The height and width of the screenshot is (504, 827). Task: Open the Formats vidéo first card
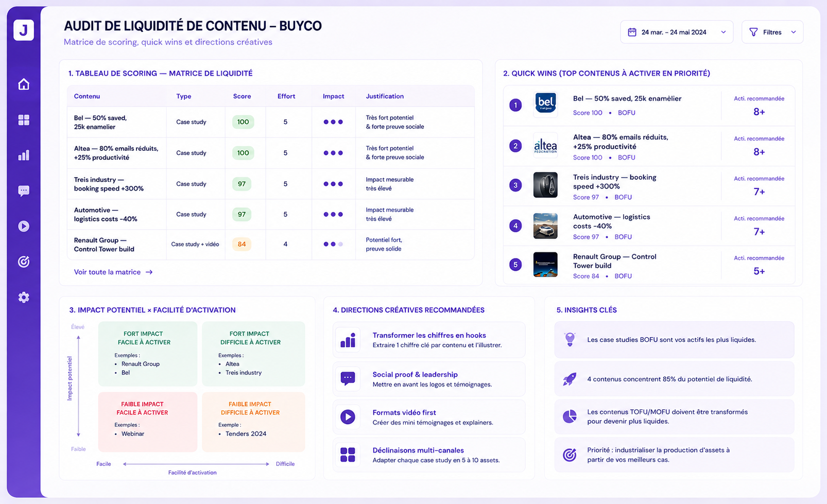click(429, 417)
